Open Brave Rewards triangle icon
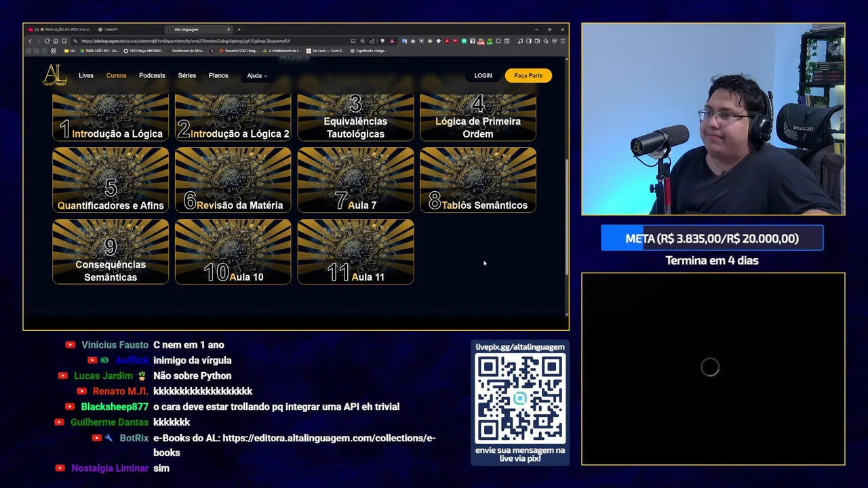This screenshot has height=488, width=868. point(392,41)
